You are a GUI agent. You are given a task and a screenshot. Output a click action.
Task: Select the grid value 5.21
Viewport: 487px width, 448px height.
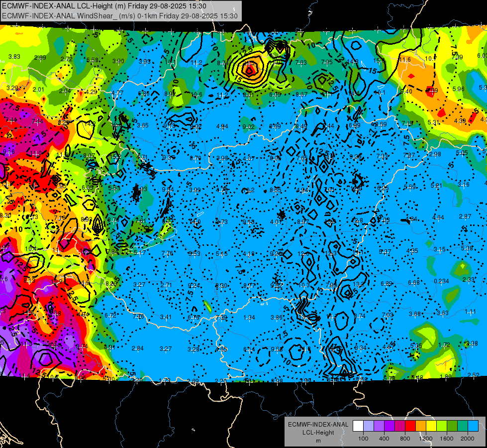(436, 186)
